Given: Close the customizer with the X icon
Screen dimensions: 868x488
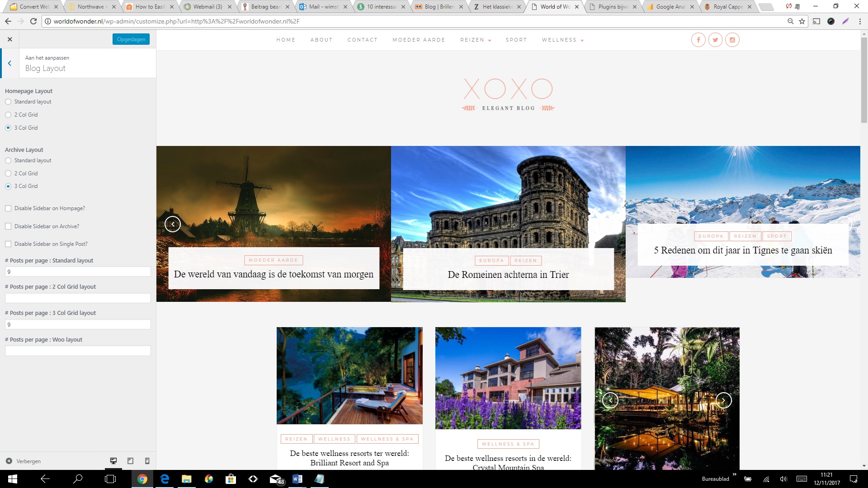Looking at the screenshot, I should click(x=10, y=39).
